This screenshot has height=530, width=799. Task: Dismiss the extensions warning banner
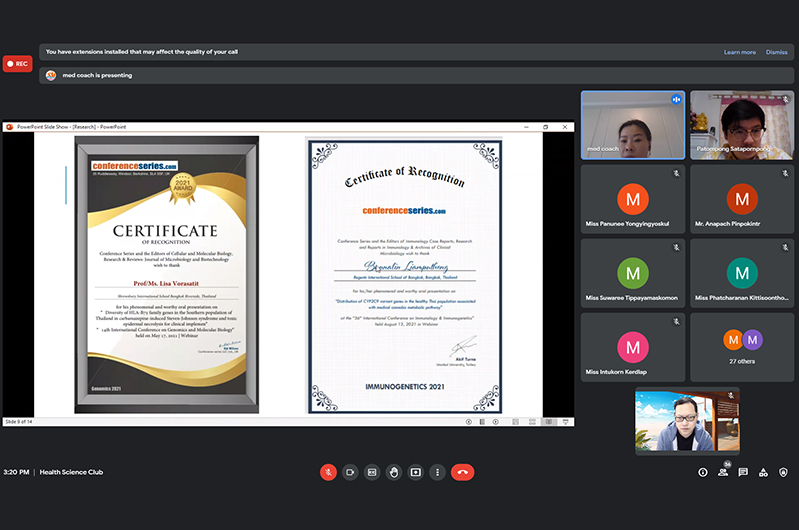(x=776, y=52)
